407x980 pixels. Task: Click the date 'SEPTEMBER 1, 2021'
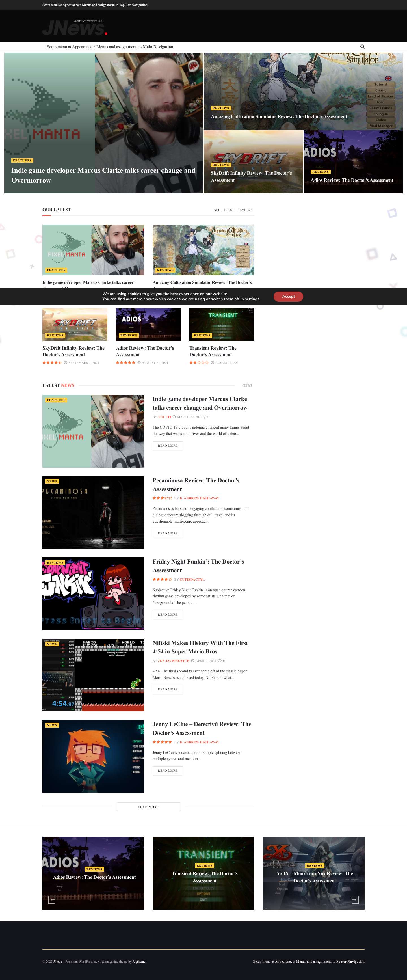(84, 363)
